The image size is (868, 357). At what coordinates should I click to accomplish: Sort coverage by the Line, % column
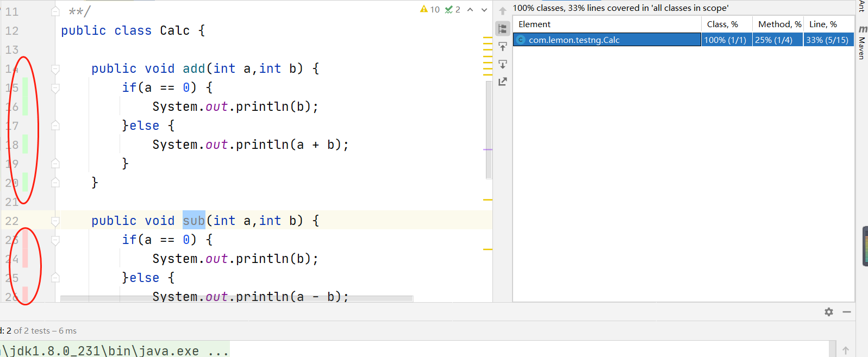click(823, 24)
